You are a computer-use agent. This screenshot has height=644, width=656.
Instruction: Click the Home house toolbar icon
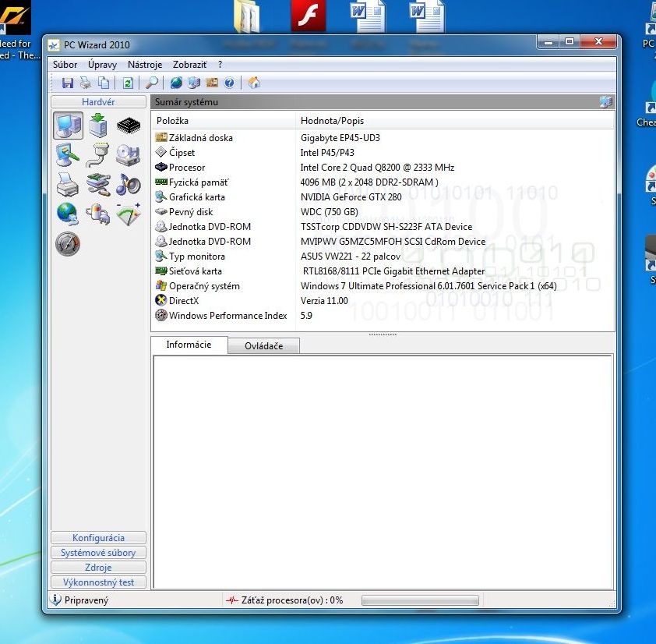pyautogui.click(x=253, y=83)
